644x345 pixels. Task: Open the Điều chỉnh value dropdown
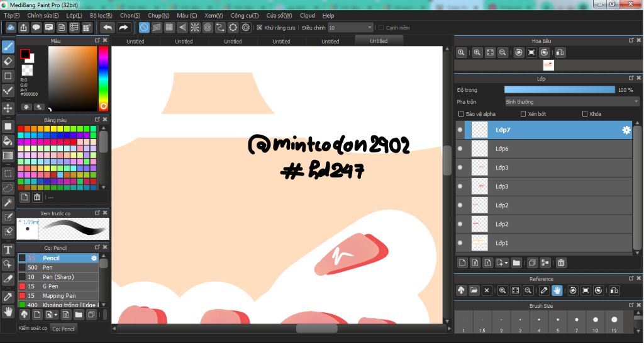tap(350, 28)
